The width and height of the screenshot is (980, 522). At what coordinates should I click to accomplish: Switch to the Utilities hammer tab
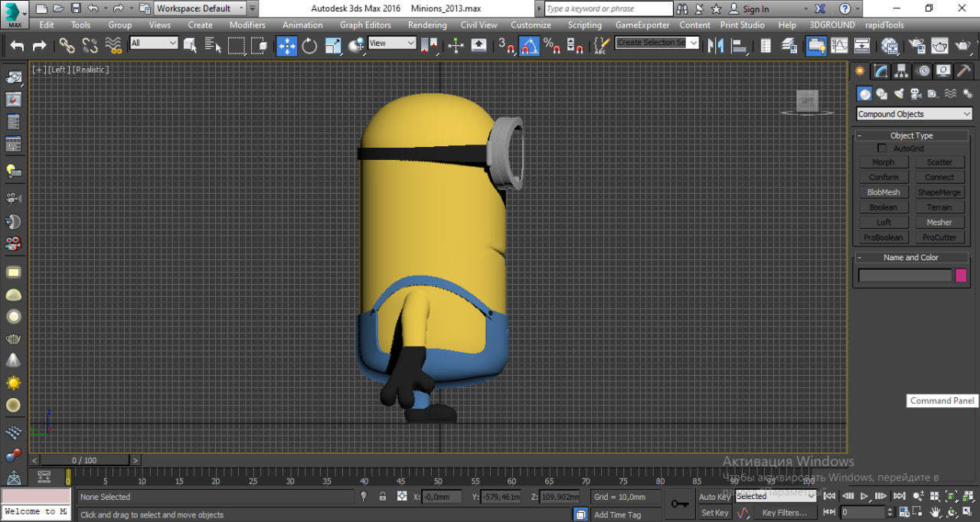tap(964, 71)
